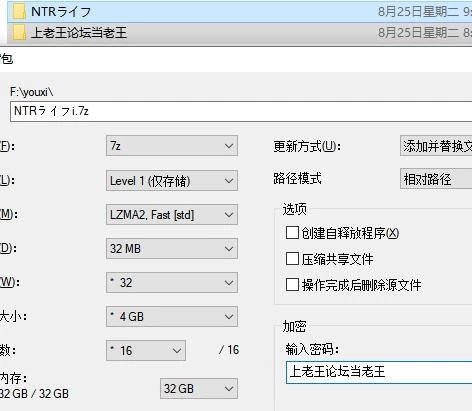Open the 路径模式 dropdown showing 相对路径

tap(436, 179)
